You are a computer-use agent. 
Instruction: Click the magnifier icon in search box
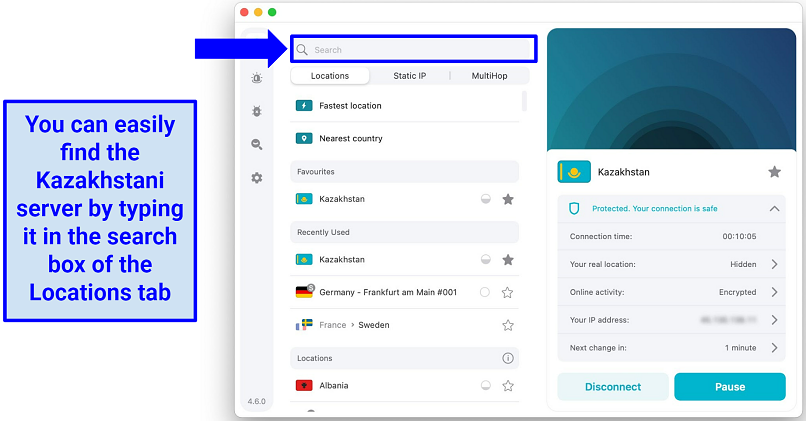click(302, 49)
